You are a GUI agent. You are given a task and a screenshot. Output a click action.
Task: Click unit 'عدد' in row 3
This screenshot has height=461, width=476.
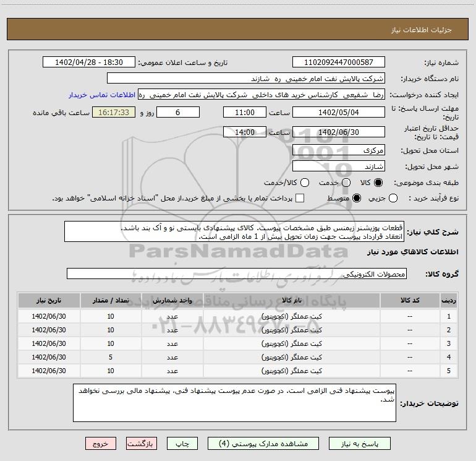(172, 343)
